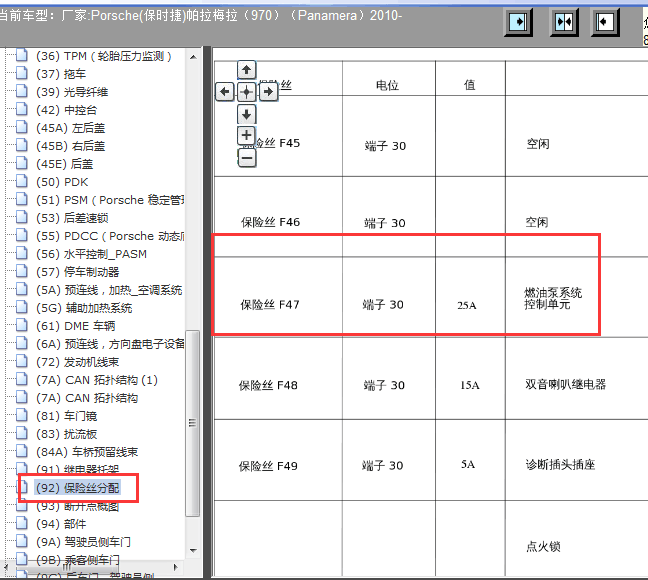Open (42) 中控台 in tree

66,110
